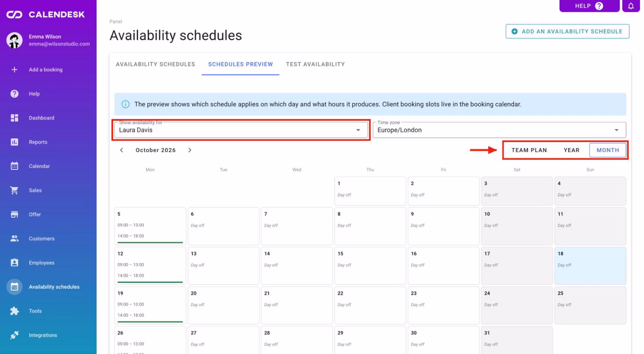Open the Employees badge icon

14,263
